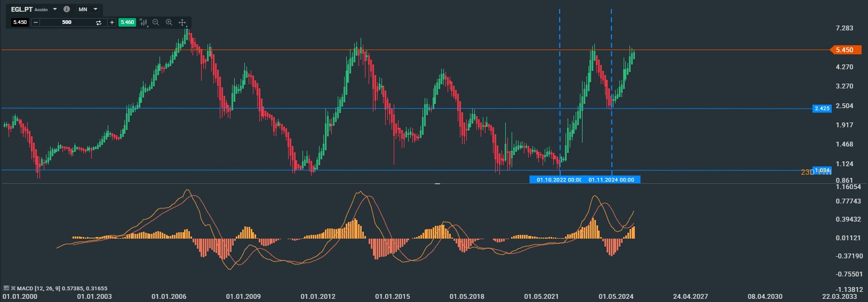868x302 pixels.
Task: Click the 01.01.2006 date axis label
Action: [x=169, y=297]
